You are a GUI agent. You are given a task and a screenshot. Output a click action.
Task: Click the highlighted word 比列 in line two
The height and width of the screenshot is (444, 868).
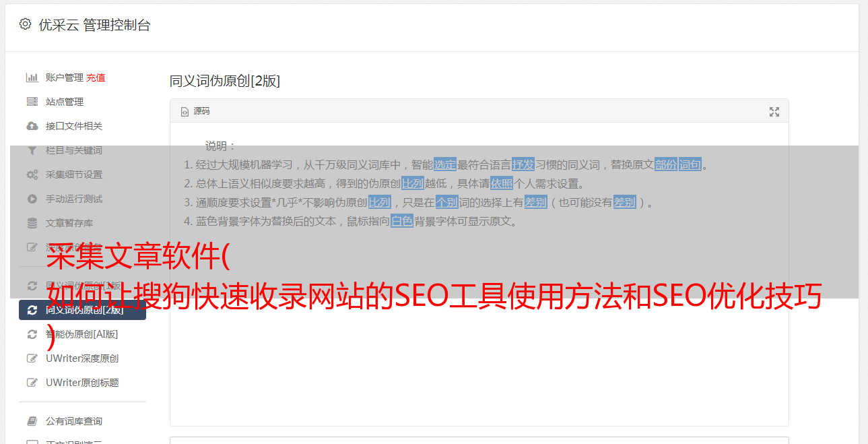pos(413,183)
